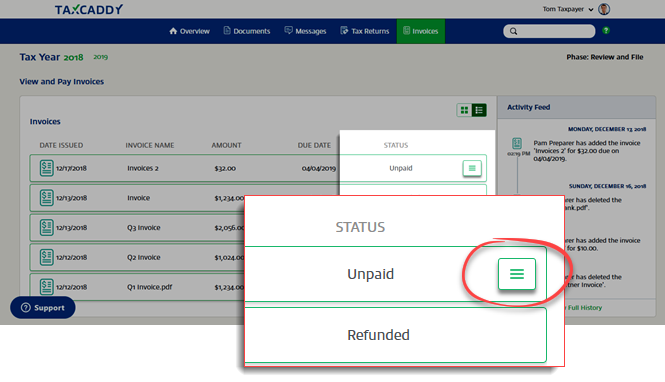Open the small menu for Invoices 2 row
This screenshot has width=665, height=382.
472,168
